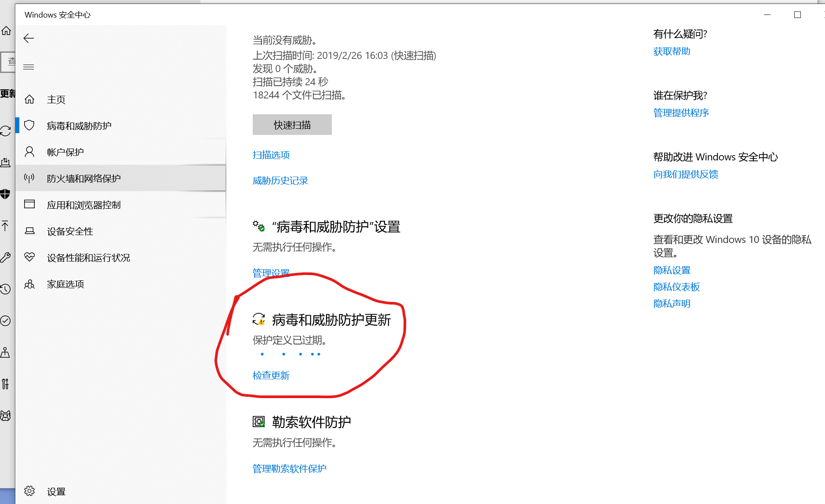Click the 扫描已持续 24 秒 text
Viewport: 825px width, 504px height.
pyautogui.click(x=291, y=82)
